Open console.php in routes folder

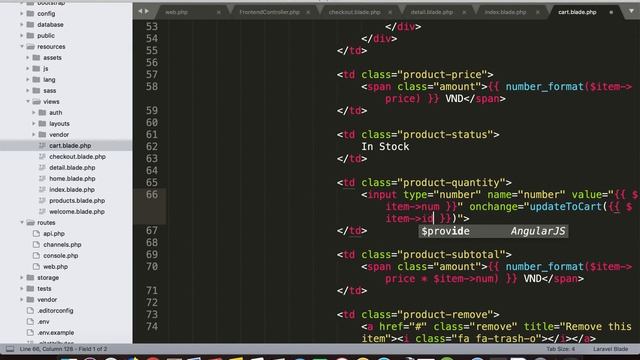[60, 256]
